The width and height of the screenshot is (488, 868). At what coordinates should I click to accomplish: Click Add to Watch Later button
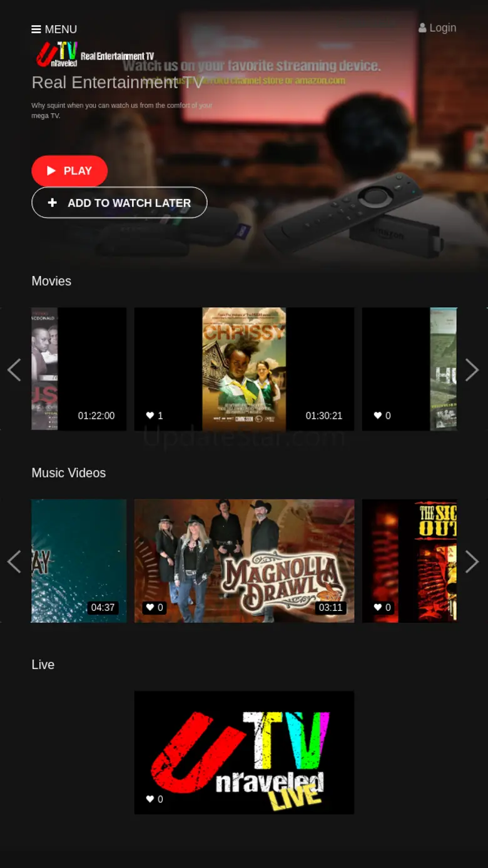(x=119, y=203)
